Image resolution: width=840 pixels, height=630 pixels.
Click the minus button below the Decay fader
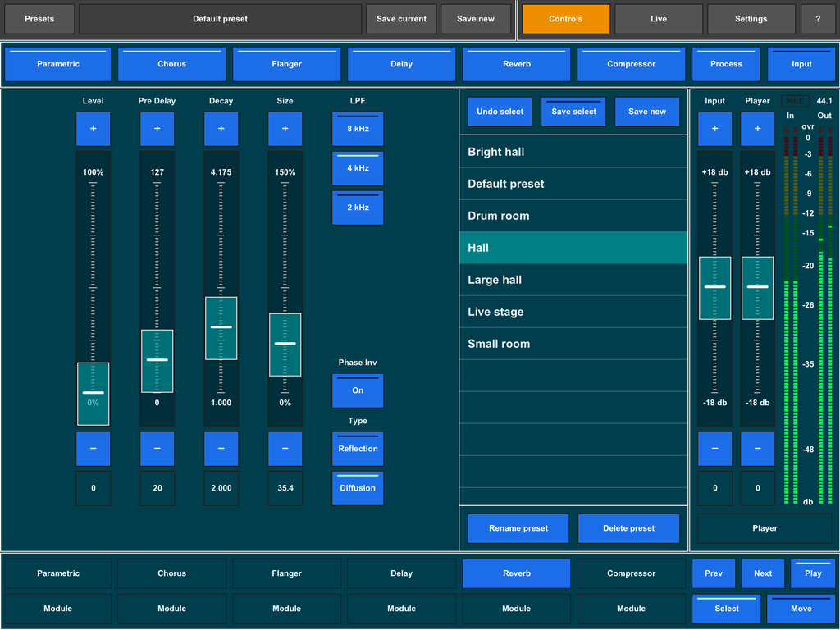(x=221, y=449)
